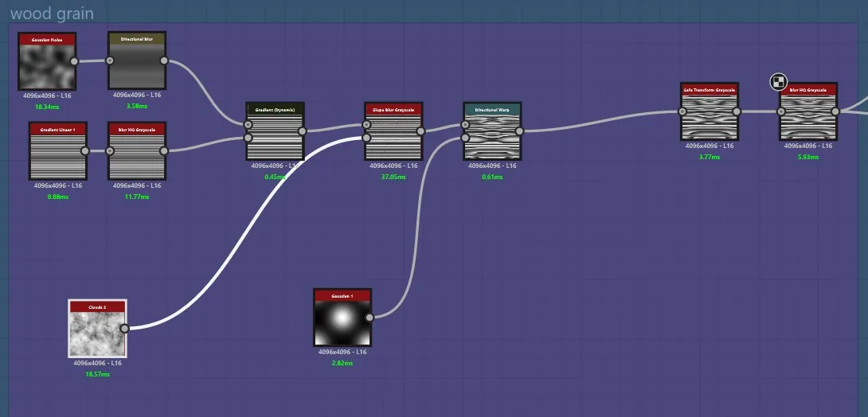Select the Gaussian 1 node
868x417 pixels.
click(x=342, y=317)
